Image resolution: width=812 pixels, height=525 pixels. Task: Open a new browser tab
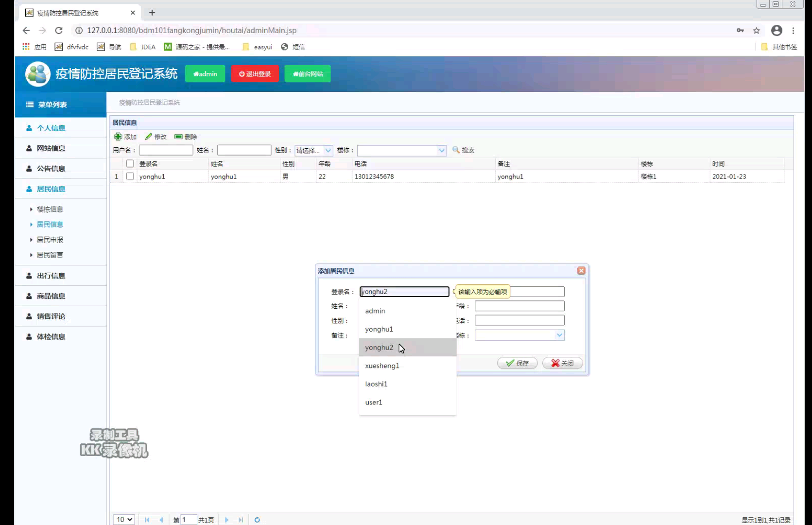(152, 13)
